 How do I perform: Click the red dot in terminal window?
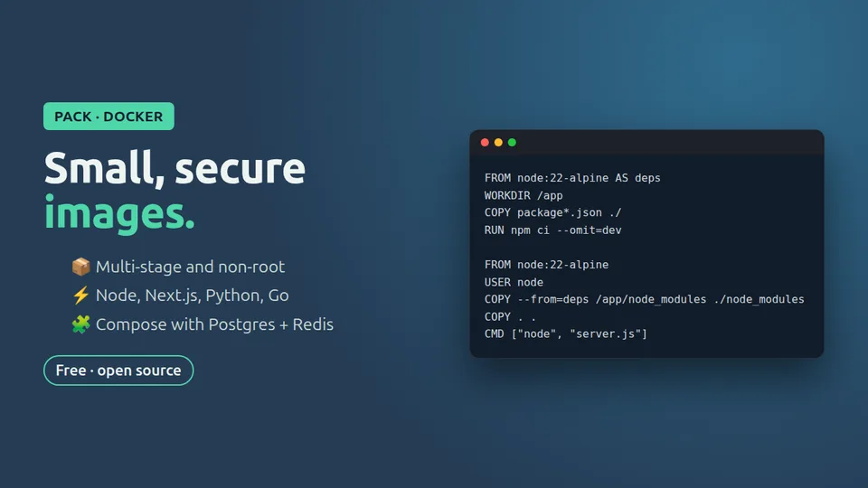point(485,143)
